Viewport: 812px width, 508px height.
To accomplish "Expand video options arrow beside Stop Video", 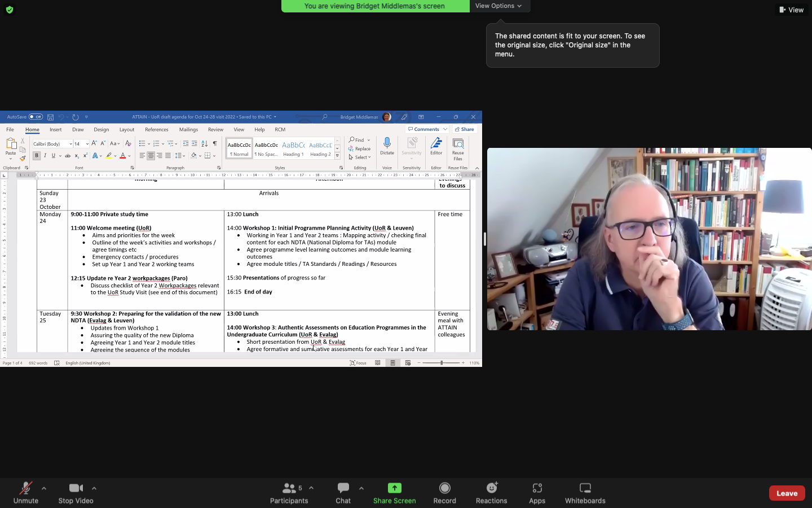I will [x=94, y=488].
